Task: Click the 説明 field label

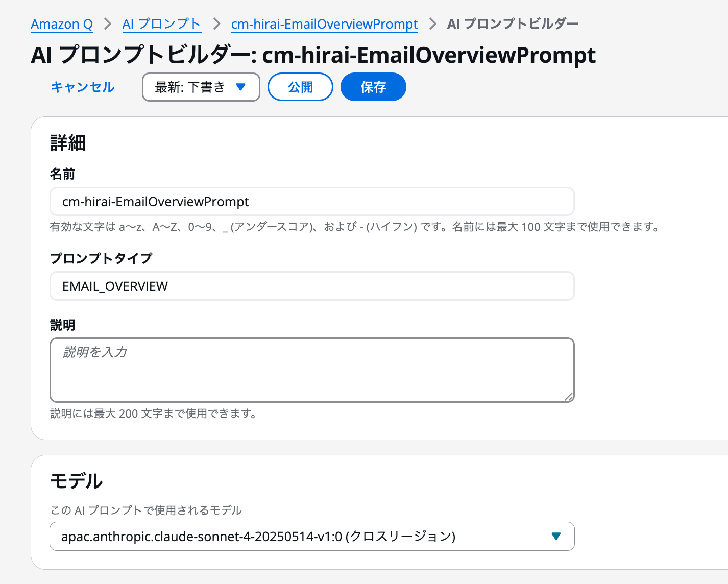Action: tap(62, 325)
